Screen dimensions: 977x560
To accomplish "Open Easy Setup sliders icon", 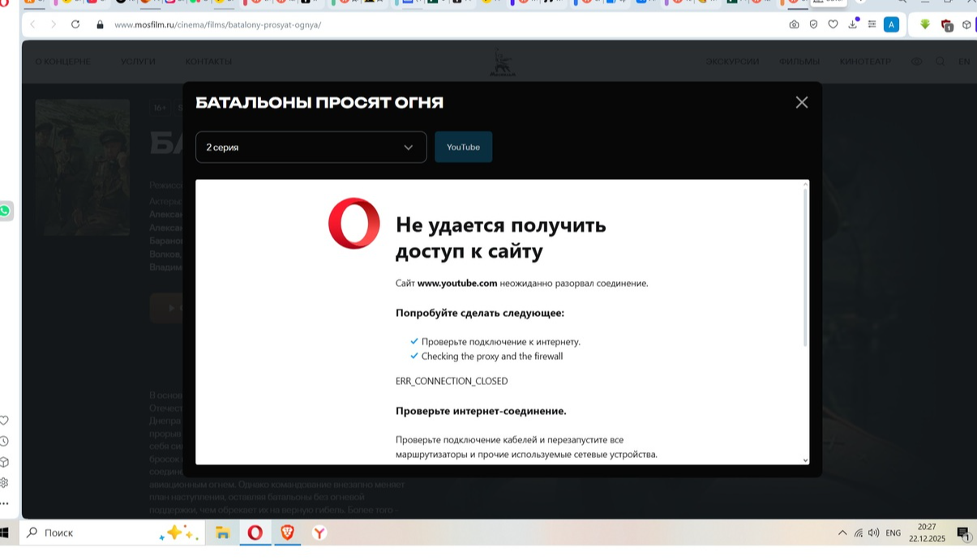I will 872,24.
